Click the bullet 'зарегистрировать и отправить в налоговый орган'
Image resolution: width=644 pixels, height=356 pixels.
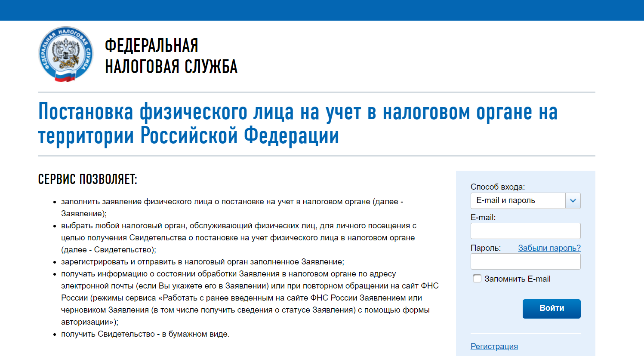pyautogui.click(x=202, y=262)
